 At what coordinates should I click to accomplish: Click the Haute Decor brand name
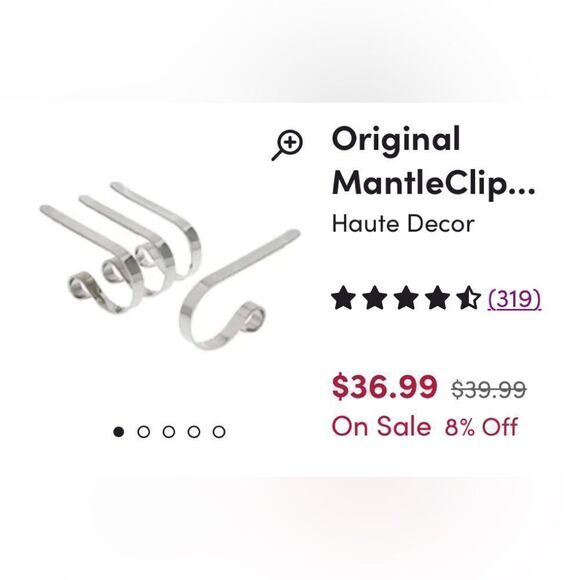pos(403,224)
